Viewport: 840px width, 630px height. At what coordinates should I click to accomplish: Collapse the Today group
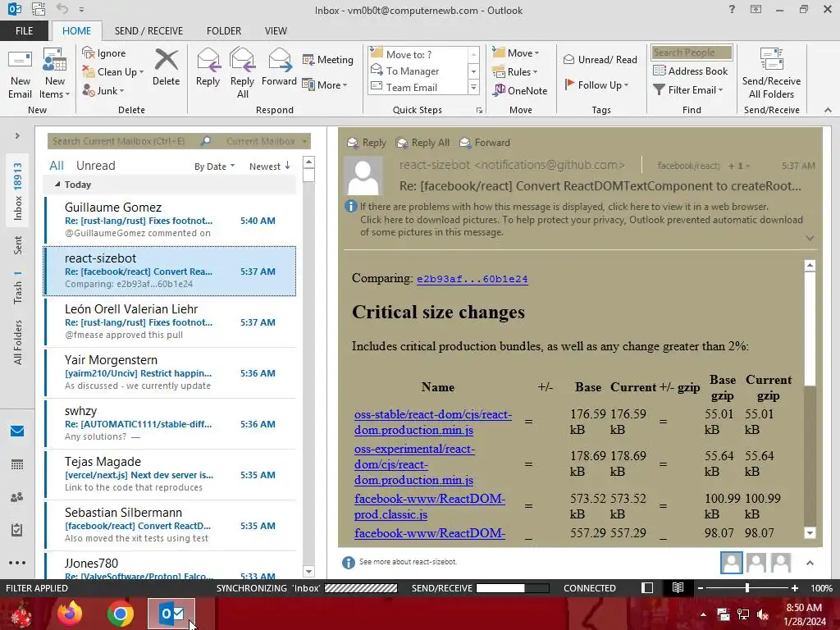tap(57, 185)
